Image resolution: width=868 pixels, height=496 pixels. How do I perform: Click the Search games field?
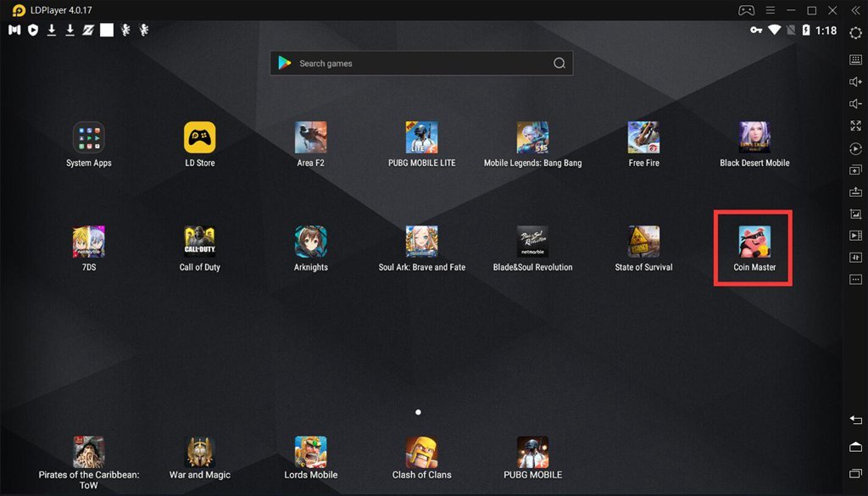(x=421, y=63)
